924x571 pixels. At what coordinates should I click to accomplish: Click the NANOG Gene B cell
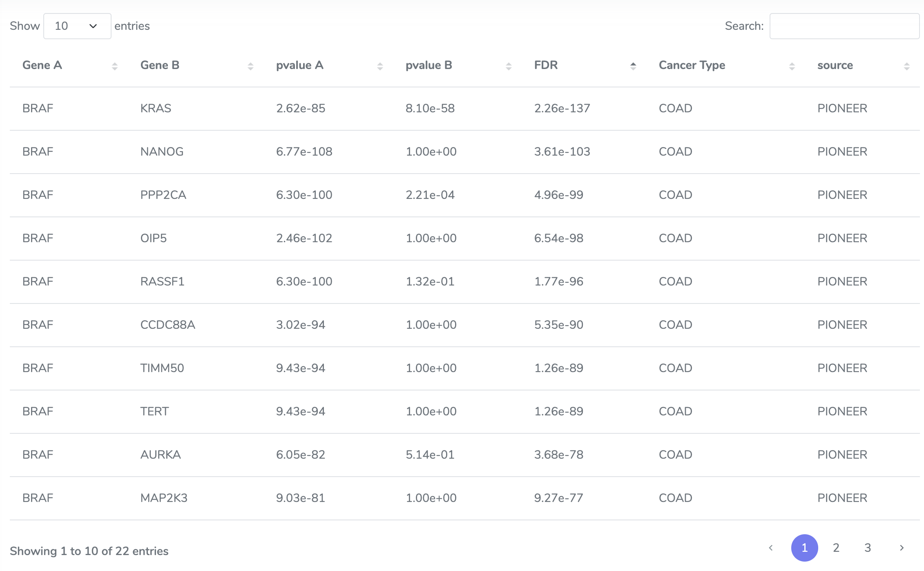[162, 152]
